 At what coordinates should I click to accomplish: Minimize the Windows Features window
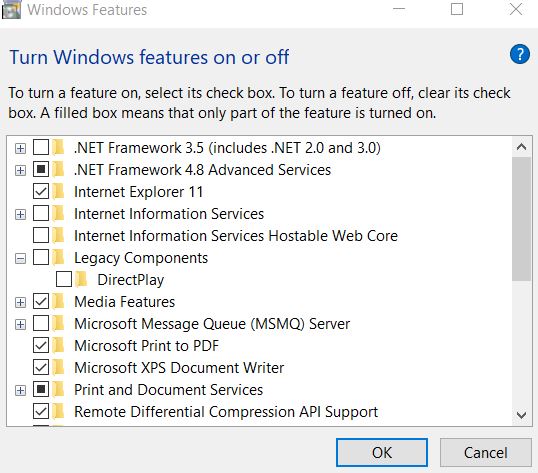(x=399, y=9)
